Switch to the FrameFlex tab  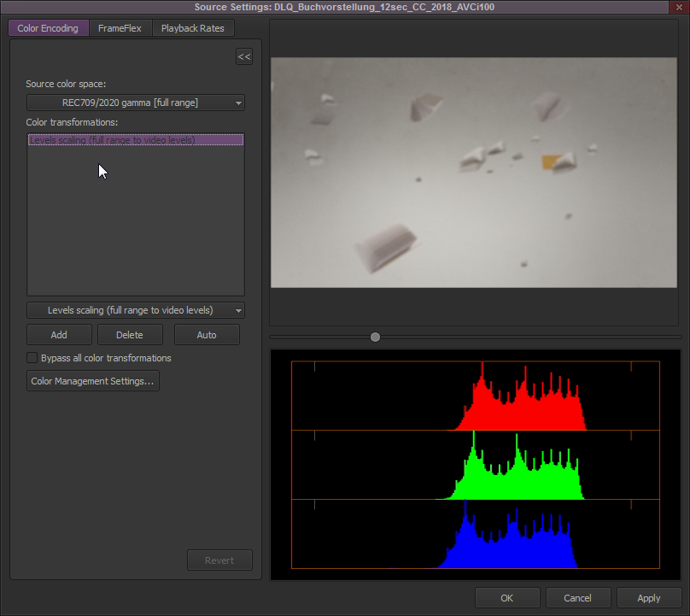[x=120, y=27]
